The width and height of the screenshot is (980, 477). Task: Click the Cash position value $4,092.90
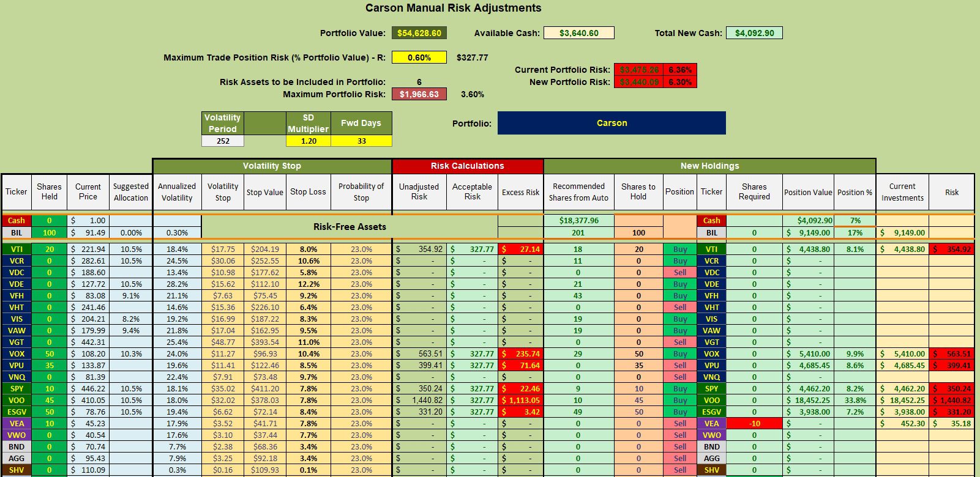coord(808,220)
